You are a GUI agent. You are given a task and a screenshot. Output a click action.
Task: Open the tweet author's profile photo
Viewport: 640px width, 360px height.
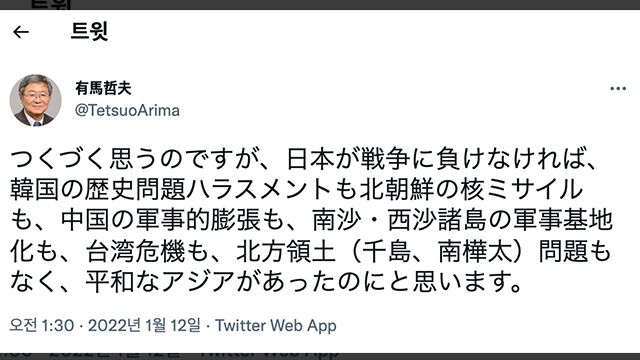[x=36, y=100]
